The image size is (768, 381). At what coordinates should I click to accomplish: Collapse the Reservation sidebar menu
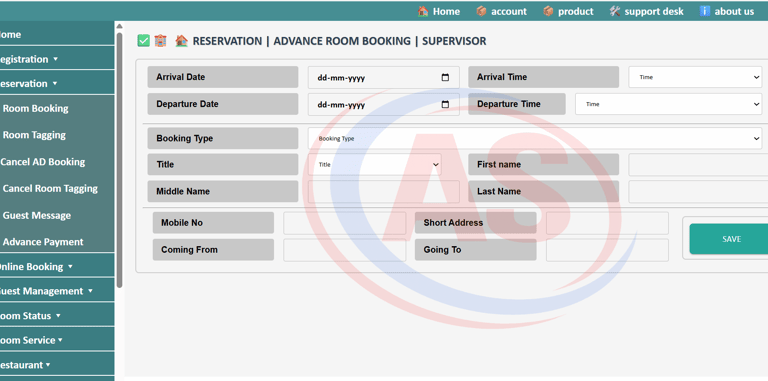(x=57, y=83)
